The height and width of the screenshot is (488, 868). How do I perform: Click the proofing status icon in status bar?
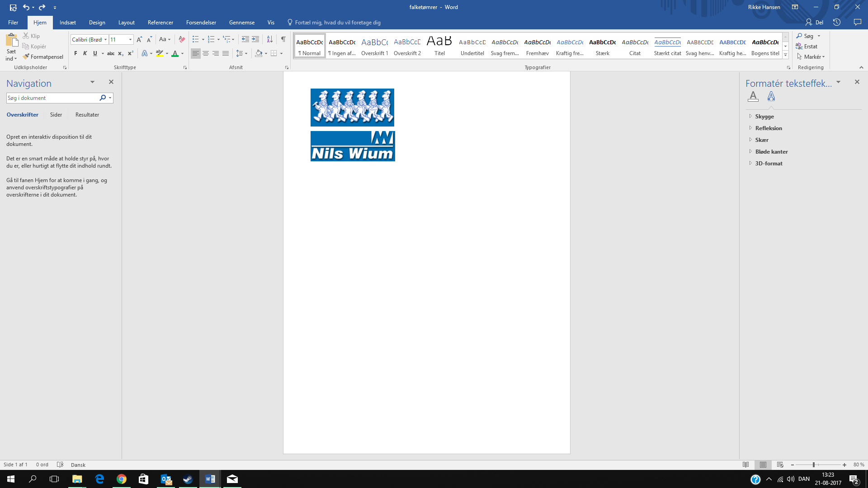click(60, 465)
